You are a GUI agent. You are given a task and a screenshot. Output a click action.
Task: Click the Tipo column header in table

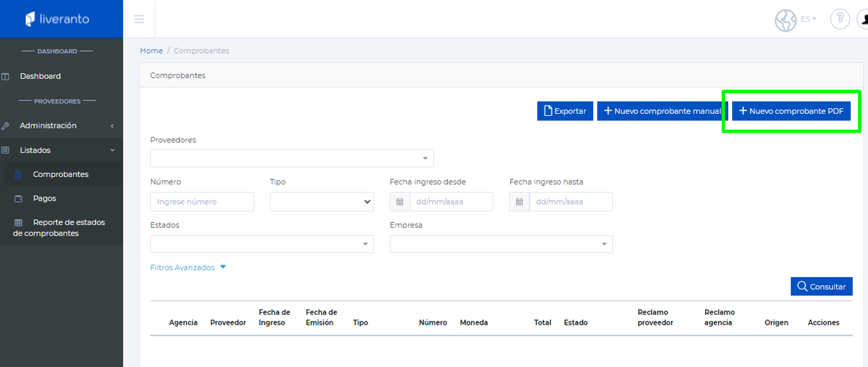coord(360,323)
